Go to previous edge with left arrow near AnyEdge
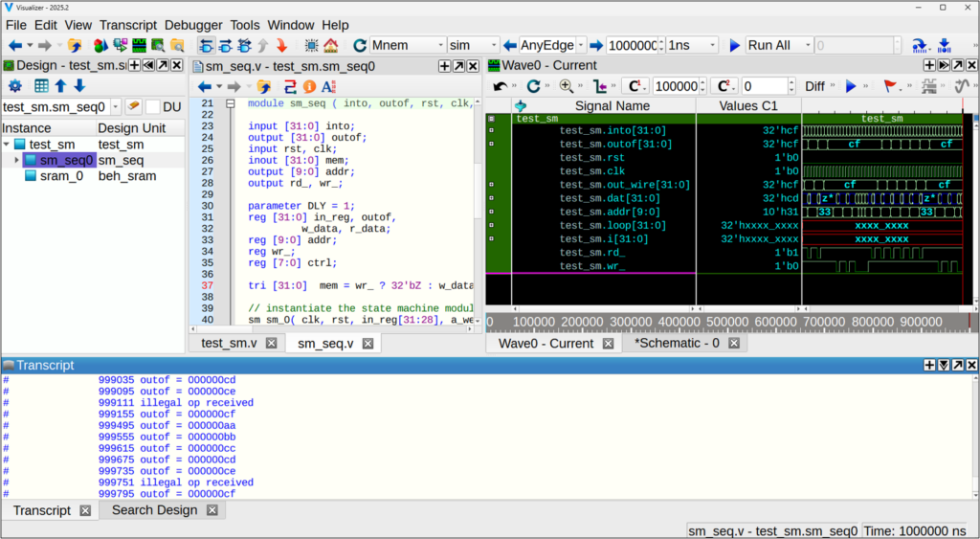Screen dimensions: 980x539 click(510, 45)
